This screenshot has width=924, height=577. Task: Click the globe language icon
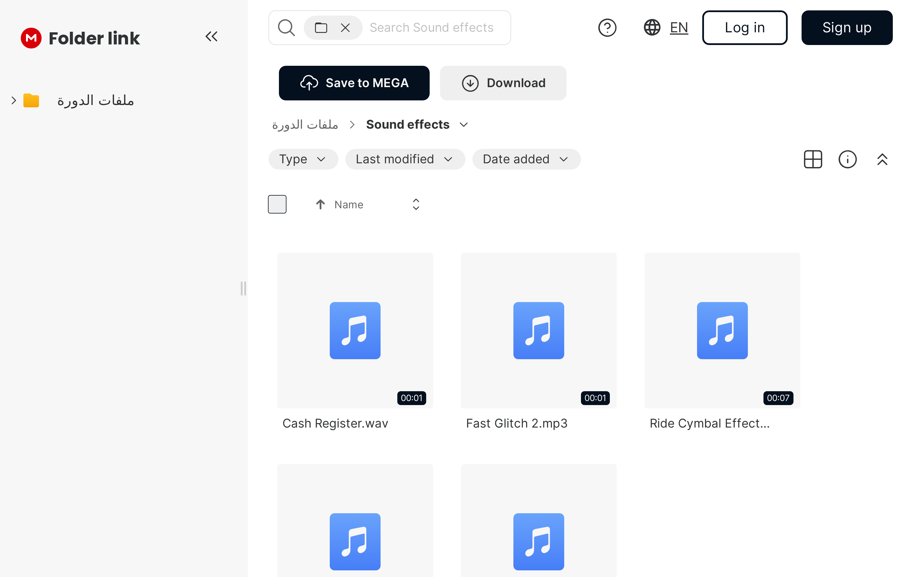[x=652, y=27]
